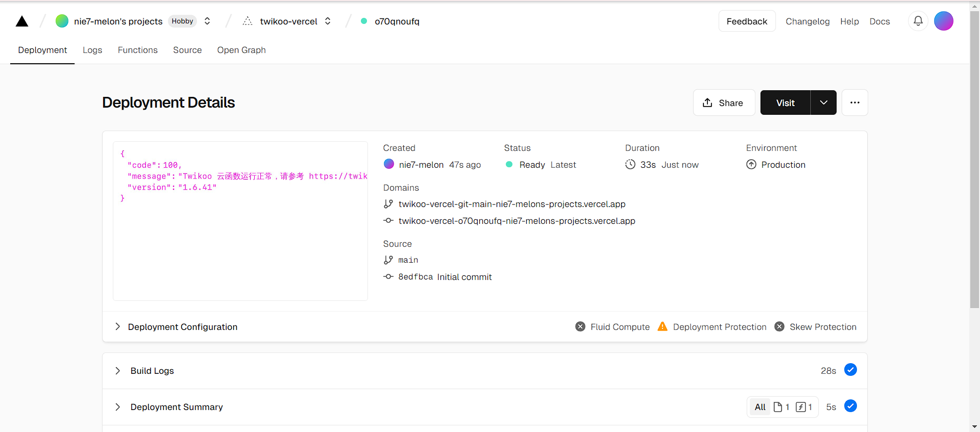Click the branch icon next to main
Screen dimensions: 980x432
point(388,260)
